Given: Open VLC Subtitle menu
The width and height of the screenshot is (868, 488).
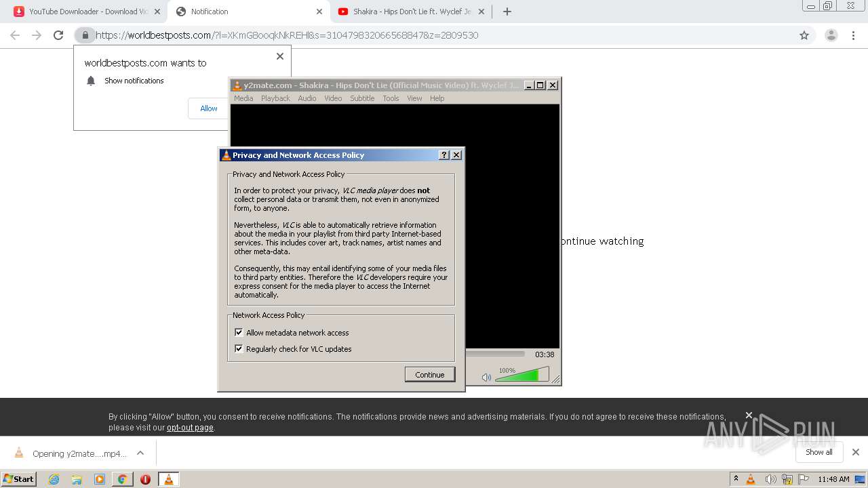Looking at the screenshot, I should [x=362, y=98].
